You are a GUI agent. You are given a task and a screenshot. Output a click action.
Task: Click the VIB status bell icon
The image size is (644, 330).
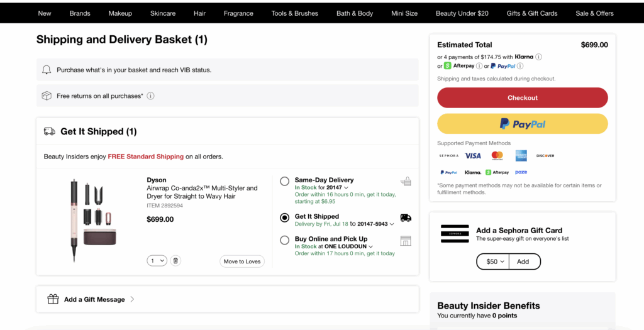tap(47, 70)
